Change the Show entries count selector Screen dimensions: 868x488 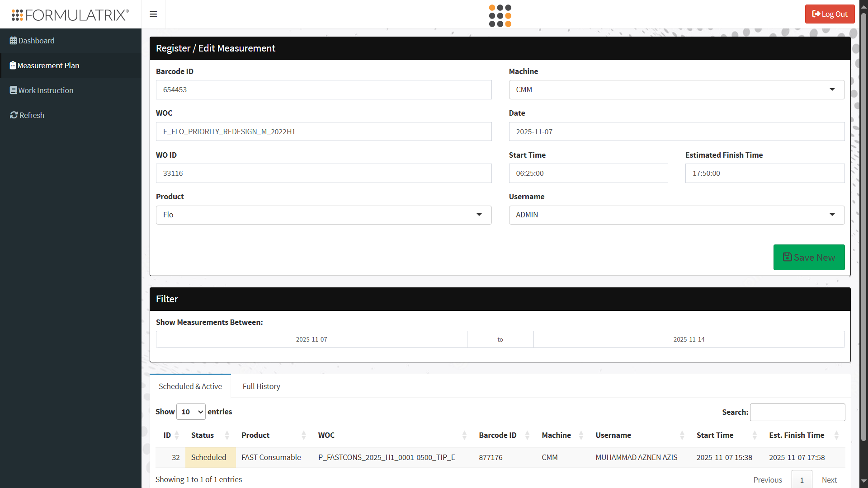tap(191, 412)
